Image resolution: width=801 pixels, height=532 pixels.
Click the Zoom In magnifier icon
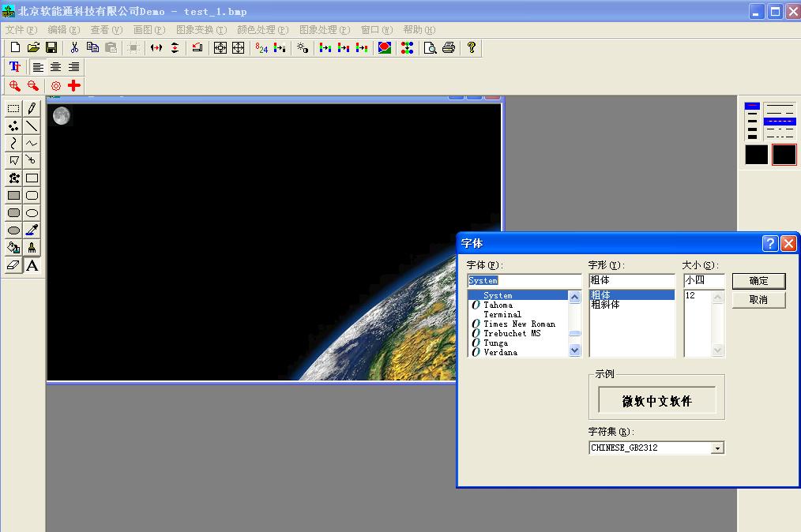(x=14, y=85)
